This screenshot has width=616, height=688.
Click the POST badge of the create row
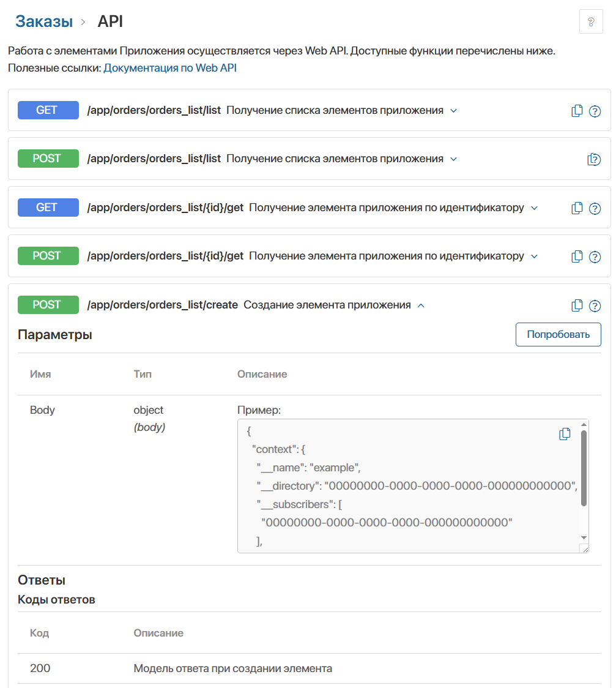[x=48, y=305]
